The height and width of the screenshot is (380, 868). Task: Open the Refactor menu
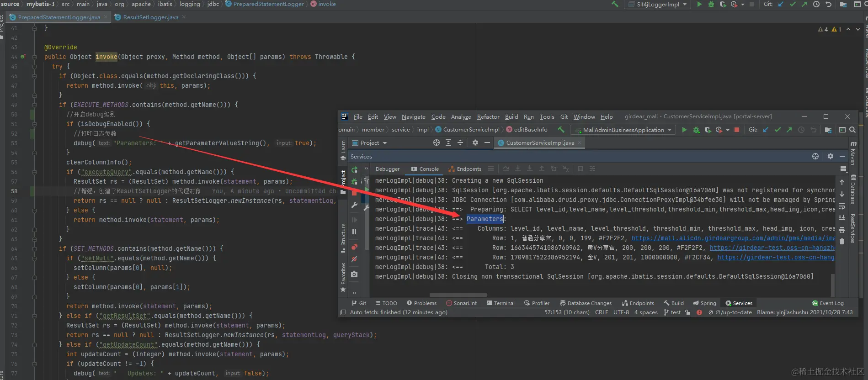coord(488,117)
